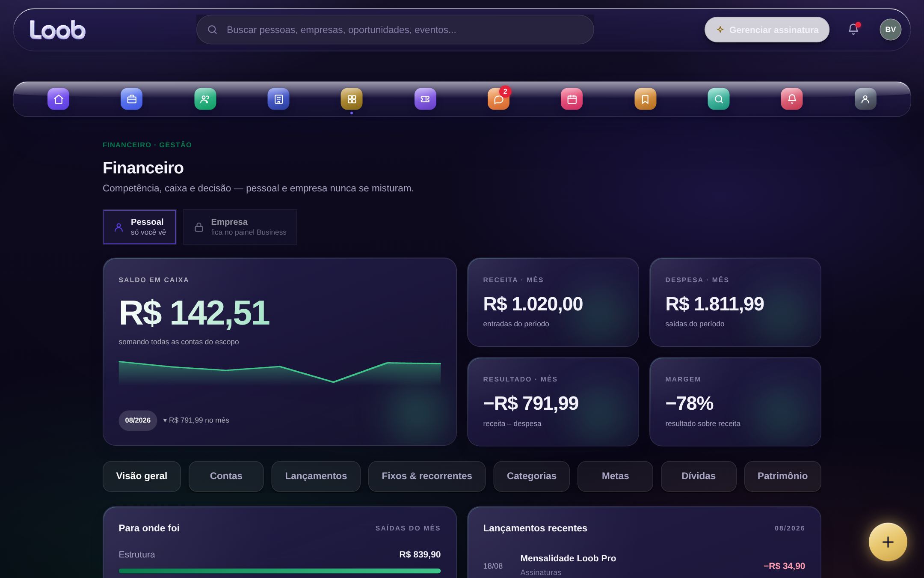Click the Lançamentos recentes heading
The width and height of the screenshot is (924, 578).
click(x=535, y=528)
